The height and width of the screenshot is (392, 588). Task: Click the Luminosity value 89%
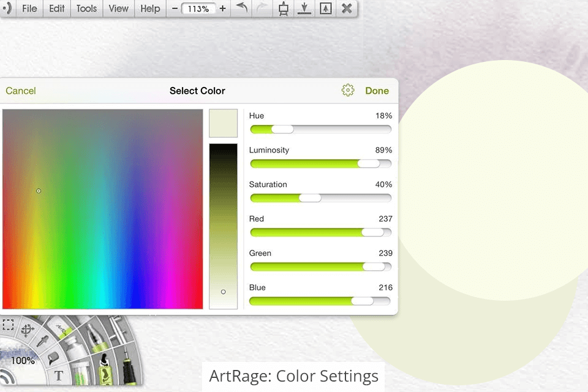[x=383, y=150]
